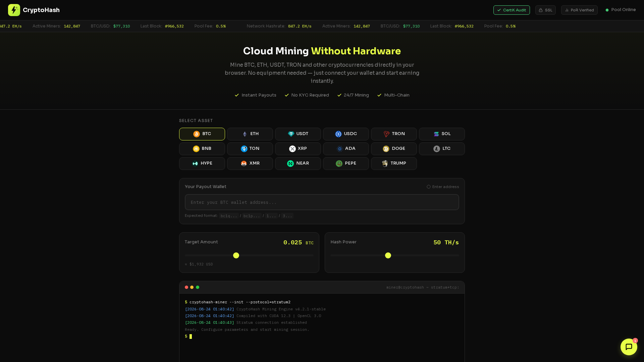Click the PEPE frog icon

click(x=339, y=164)
